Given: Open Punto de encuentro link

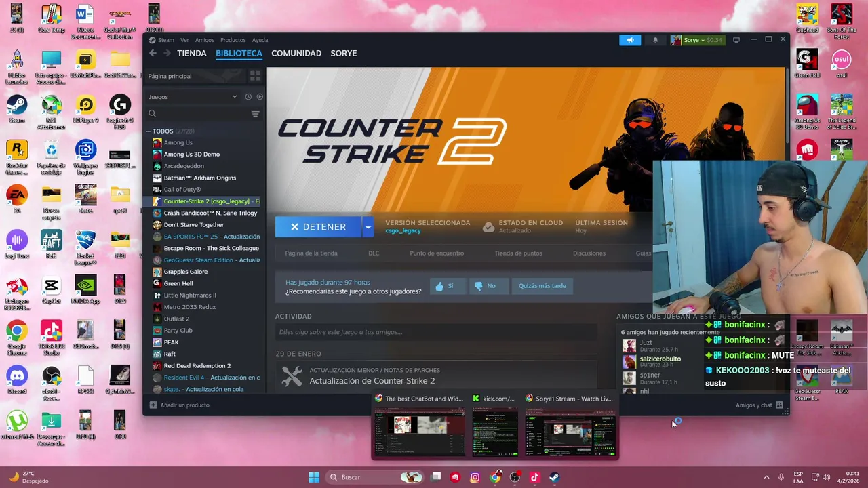Looking at the screenshot, I should [x=437, y=253].
